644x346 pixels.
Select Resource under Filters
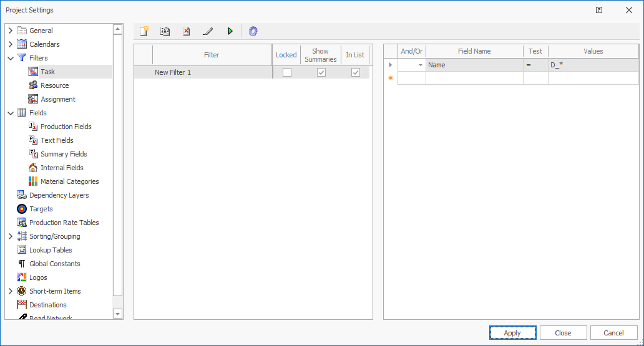pyautogui.click(x=54, y=85)
